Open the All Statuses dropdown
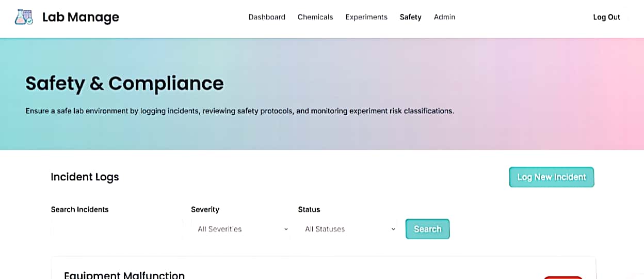 pyautogui.click(x=347, y=229)
